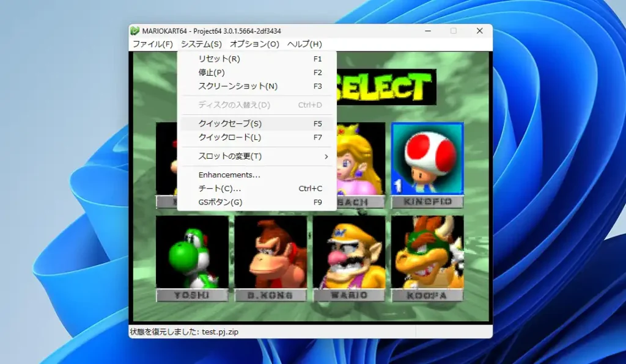The image size is (626, 364).
Task: Click the Project64 icon in the title bar
Action: click(x=134, y=31)
